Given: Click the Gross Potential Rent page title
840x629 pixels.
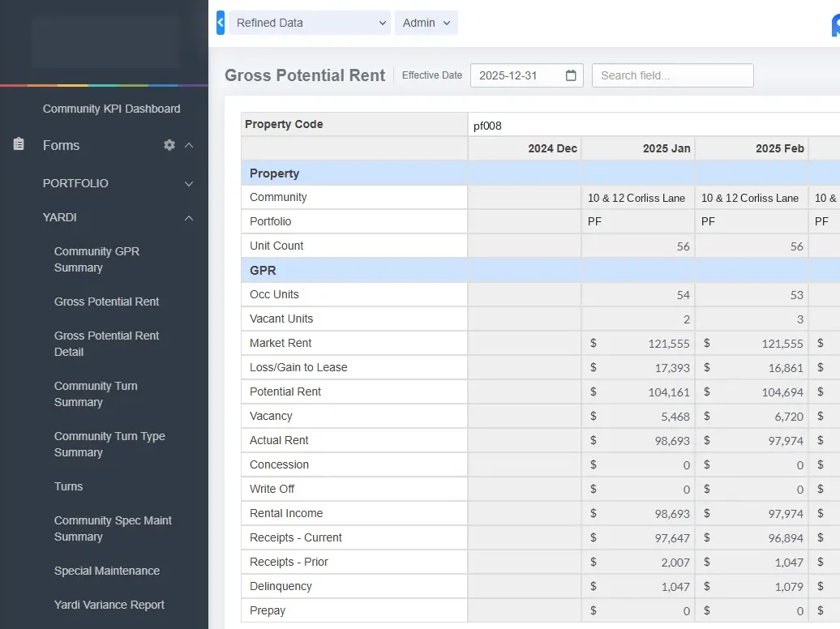Looking at the screenshot, I should pyautogui.click(x=305, y=75).
